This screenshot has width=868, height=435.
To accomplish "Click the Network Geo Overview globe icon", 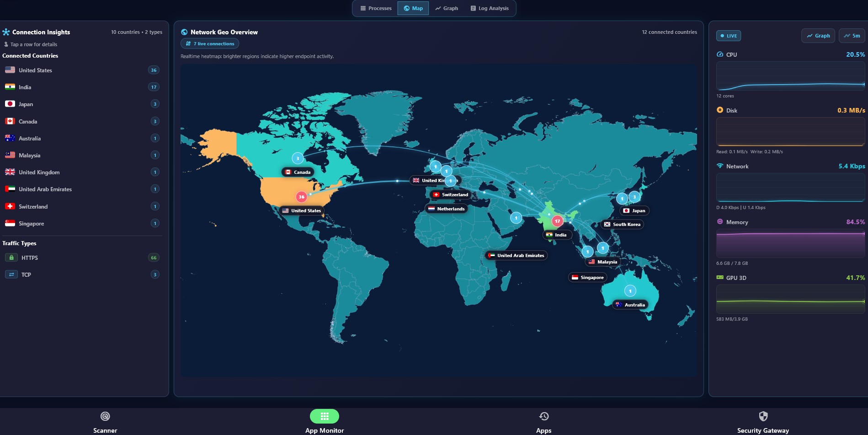I will coord(184,32).
